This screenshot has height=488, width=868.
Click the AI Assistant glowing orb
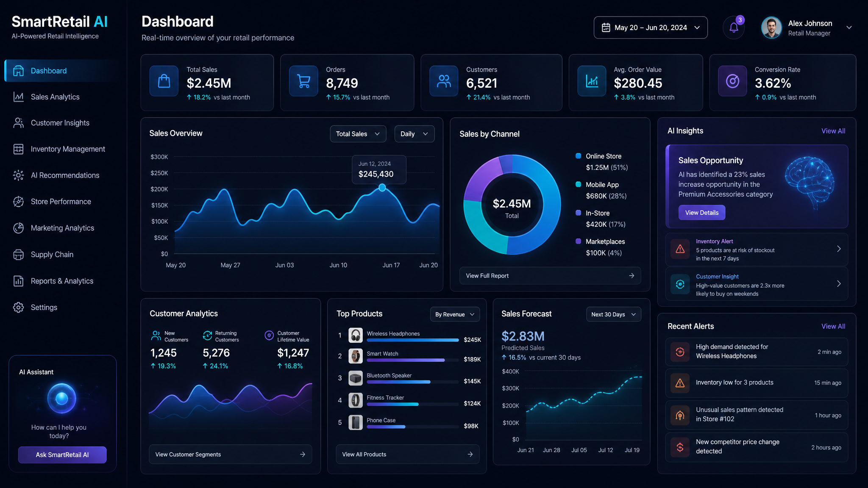click(x=62, y=398)
